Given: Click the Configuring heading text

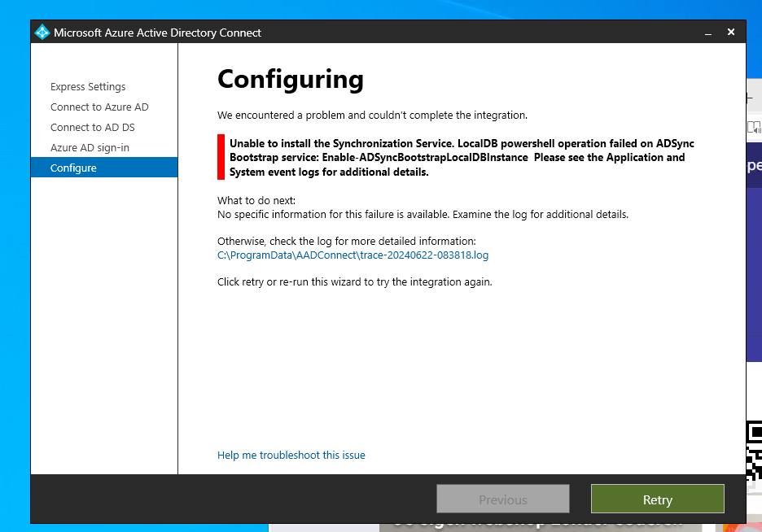Looking at the screenshot, I should pos(290,79).
